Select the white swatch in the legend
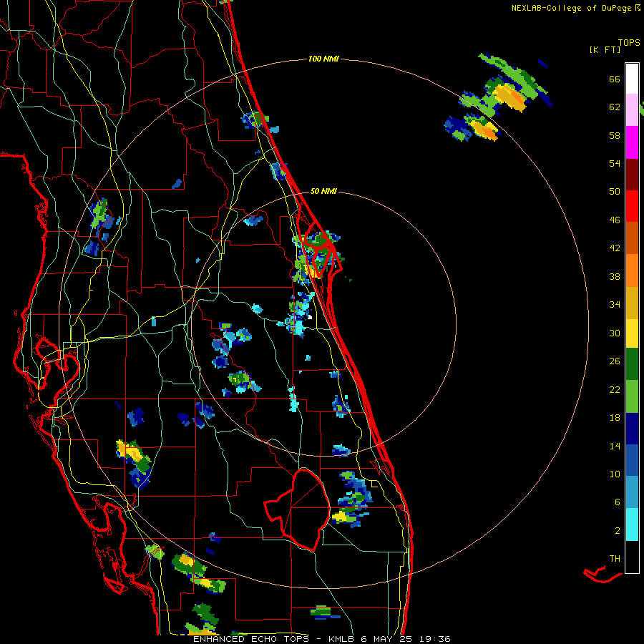This screenshot has width=644, height=644. pyautogui.click(x=632, y=79)
